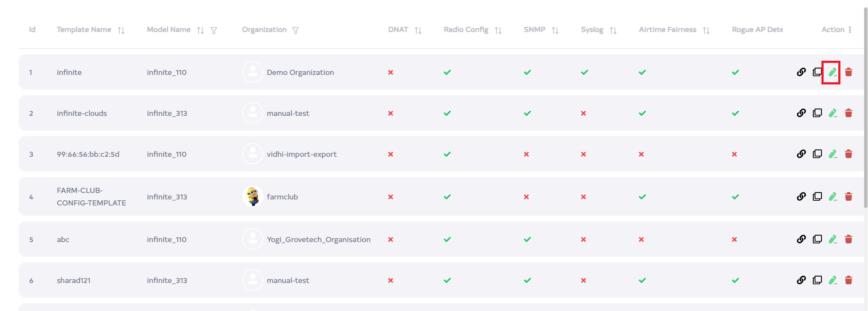Sort by the SNMP column arrows

click(555, 30)
